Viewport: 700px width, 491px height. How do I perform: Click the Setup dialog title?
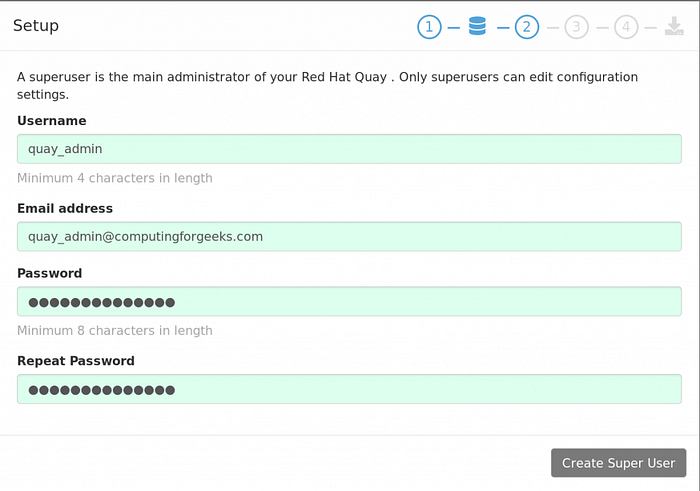click(36, 25)
